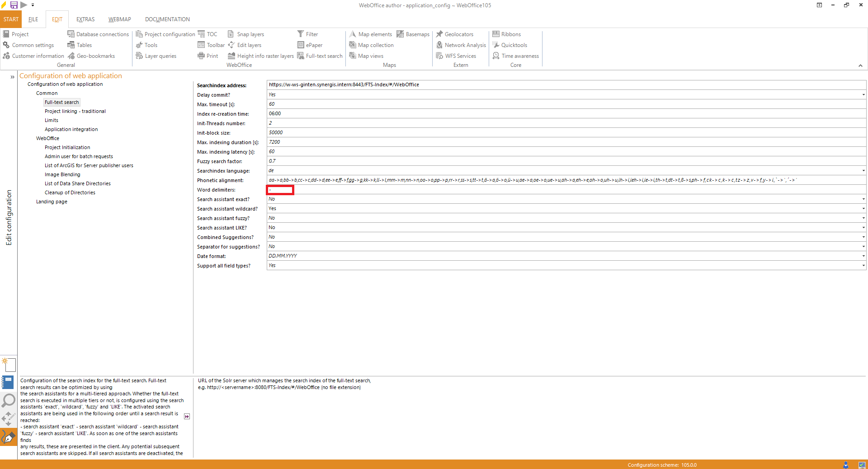Open Quicktools configuration
Image resolution: width=868 pixels, height=469 pixels.
[514, 45]
